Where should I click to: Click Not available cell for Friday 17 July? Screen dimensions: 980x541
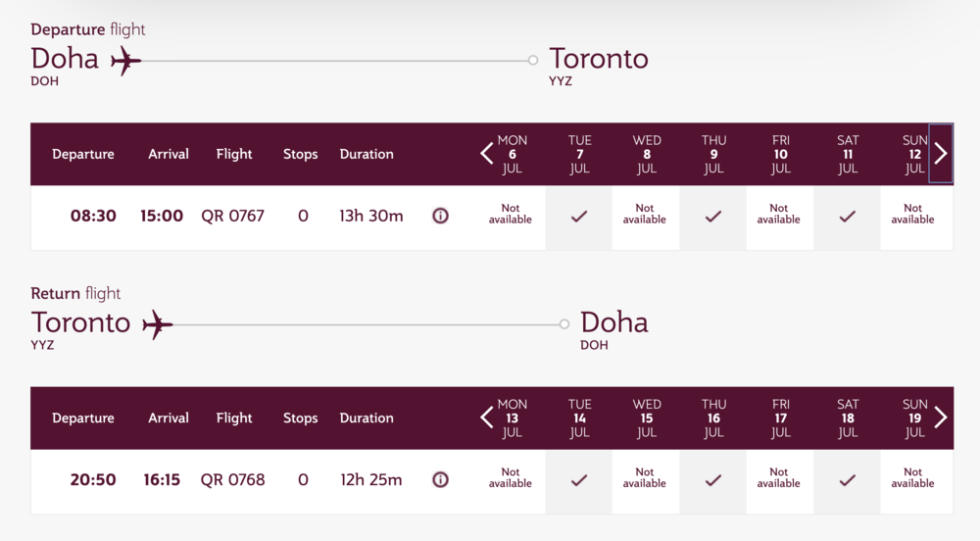pyautogui.click(x=779, y=478)
